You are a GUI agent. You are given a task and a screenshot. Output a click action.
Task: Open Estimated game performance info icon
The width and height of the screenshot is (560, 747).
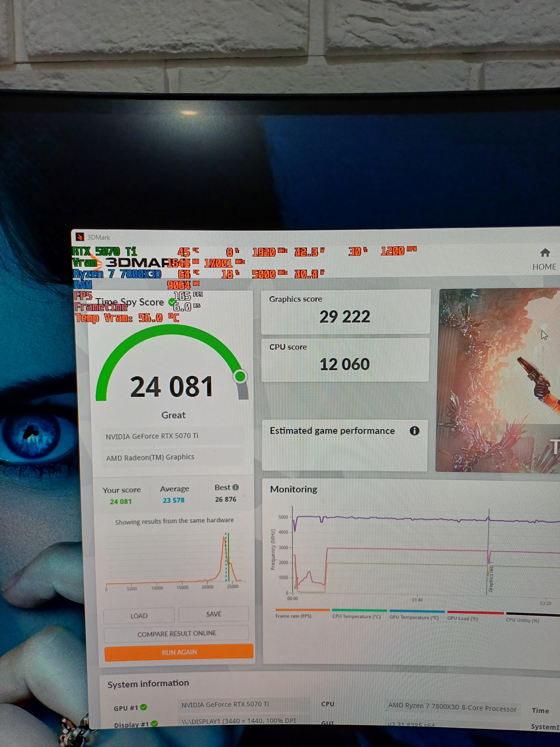pos(414,431)
